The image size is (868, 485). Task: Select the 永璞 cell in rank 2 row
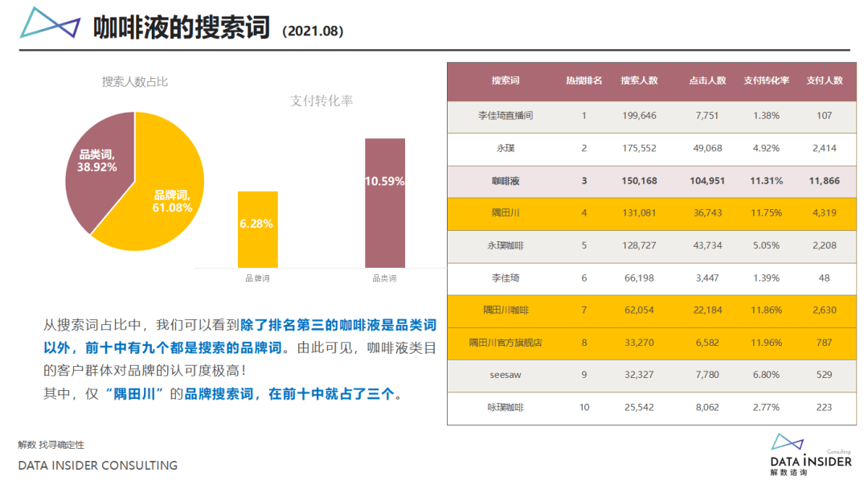coord(506,148)
